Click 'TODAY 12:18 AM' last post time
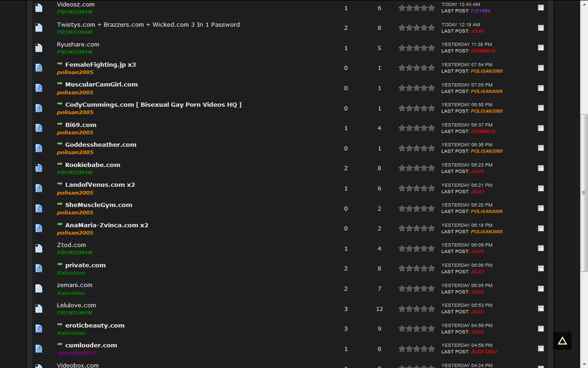This screenshot has width=588, height=368. [461, 24]
